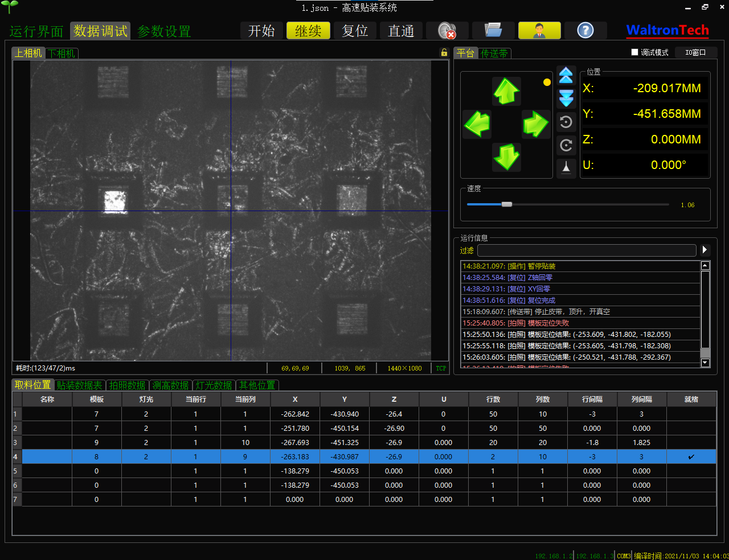Toggle the yellow padlock above camera view

444,52
